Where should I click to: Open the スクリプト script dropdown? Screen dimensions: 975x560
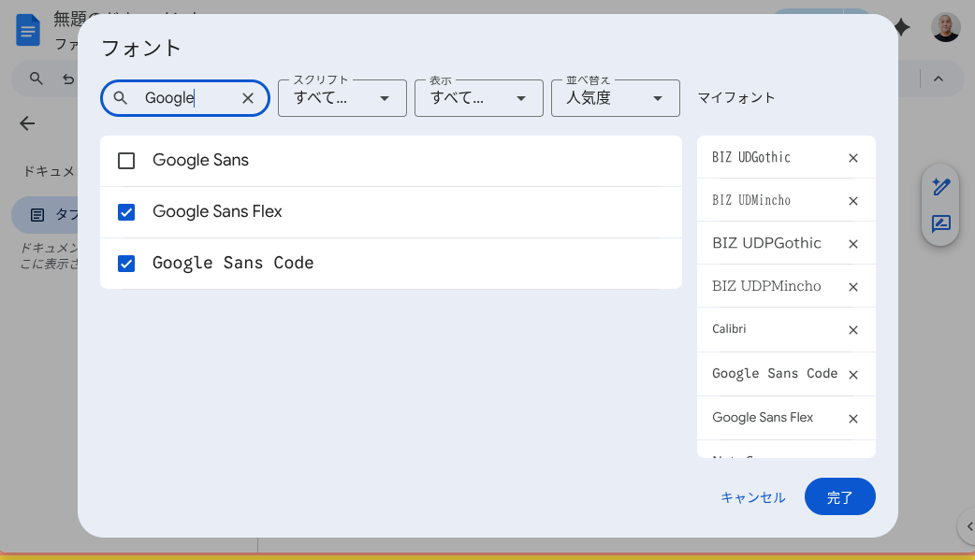pos(342,98)
